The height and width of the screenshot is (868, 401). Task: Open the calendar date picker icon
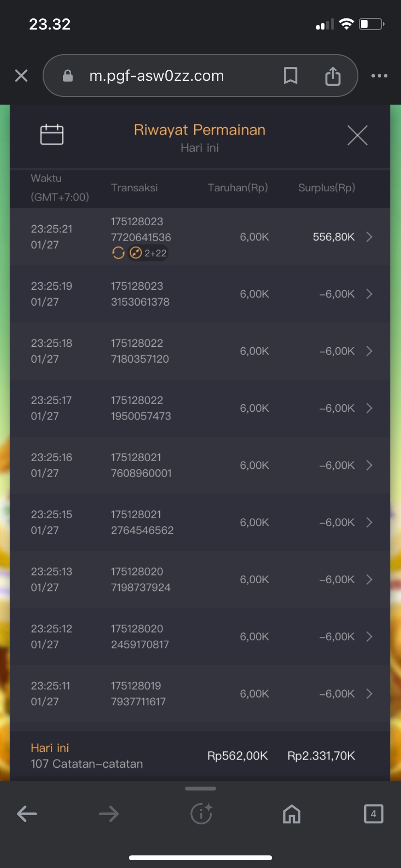[52, 135]
